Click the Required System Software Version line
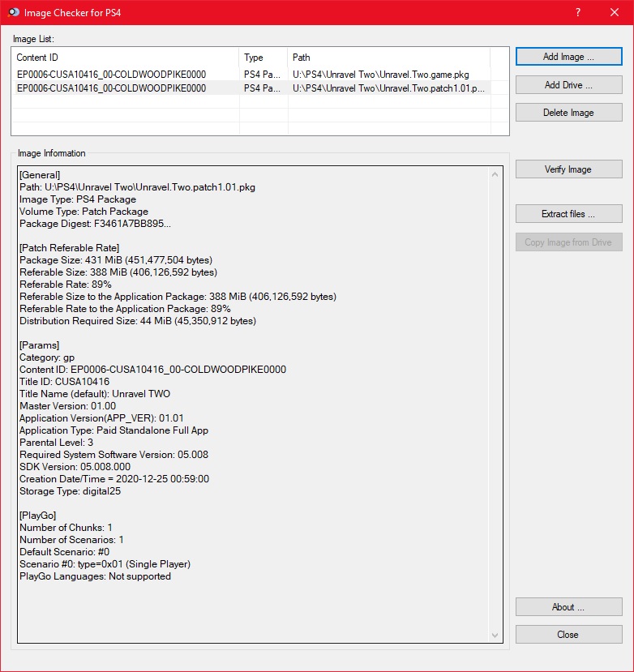 click(x=114, y=455)
